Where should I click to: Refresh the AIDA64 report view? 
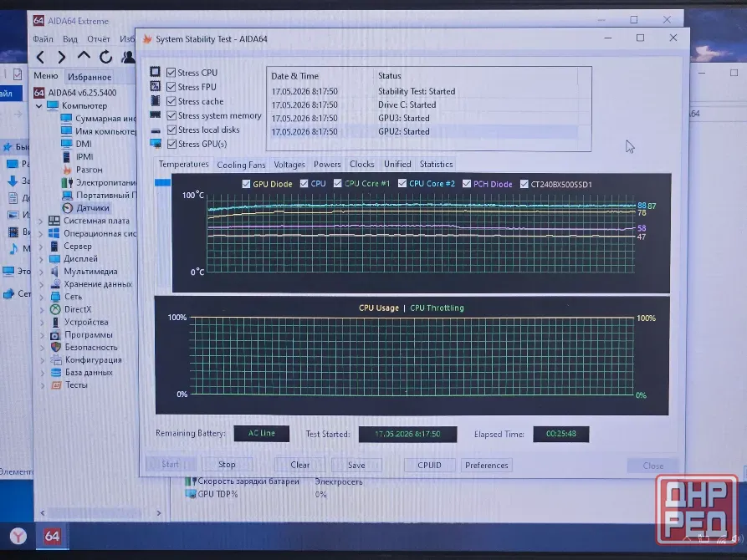105,57
